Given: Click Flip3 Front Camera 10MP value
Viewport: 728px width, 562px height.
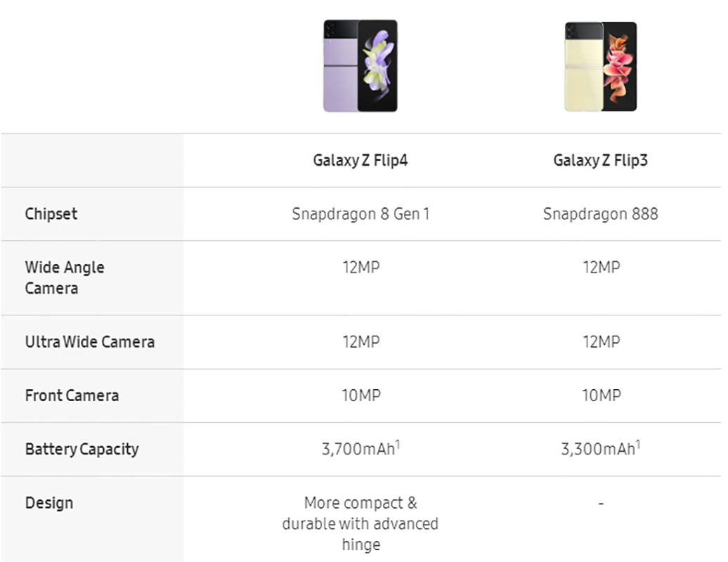Looking at the screenshot, I should click(602, 396).
